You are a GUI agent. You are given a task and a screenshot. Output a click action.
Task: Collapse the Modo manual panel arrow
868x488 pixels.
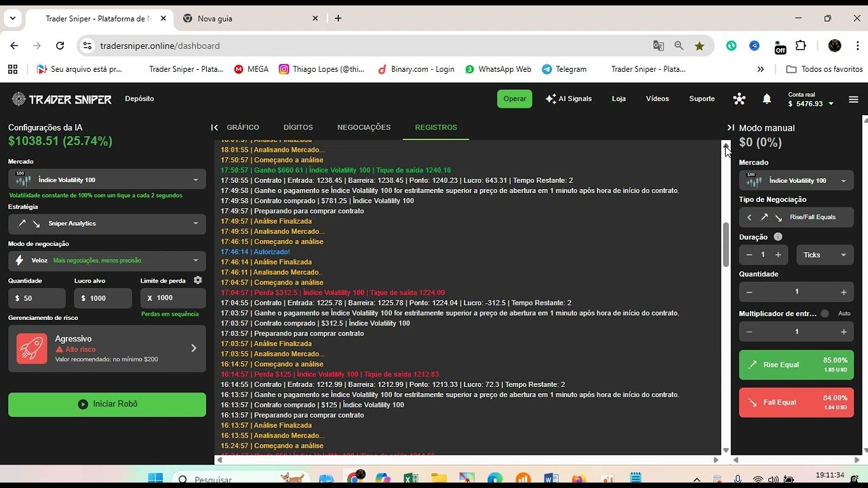[x=730, y=127]
